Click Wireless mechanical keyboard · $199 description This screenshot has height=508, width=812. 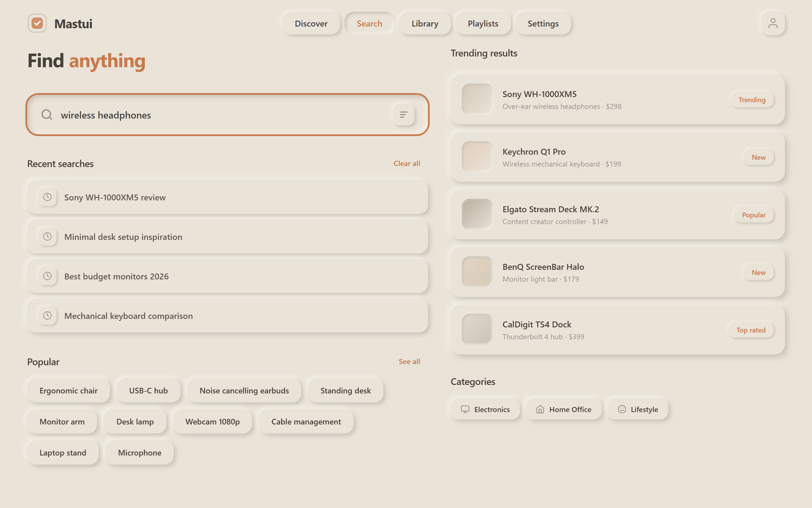(562, 164)
